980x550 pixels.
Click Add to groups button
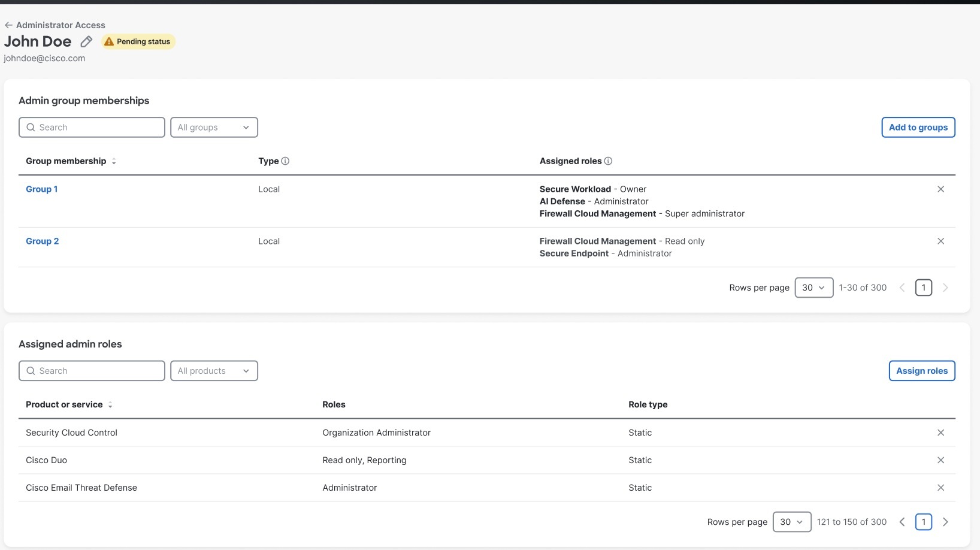pyautogui.click(x=918, y=127)
